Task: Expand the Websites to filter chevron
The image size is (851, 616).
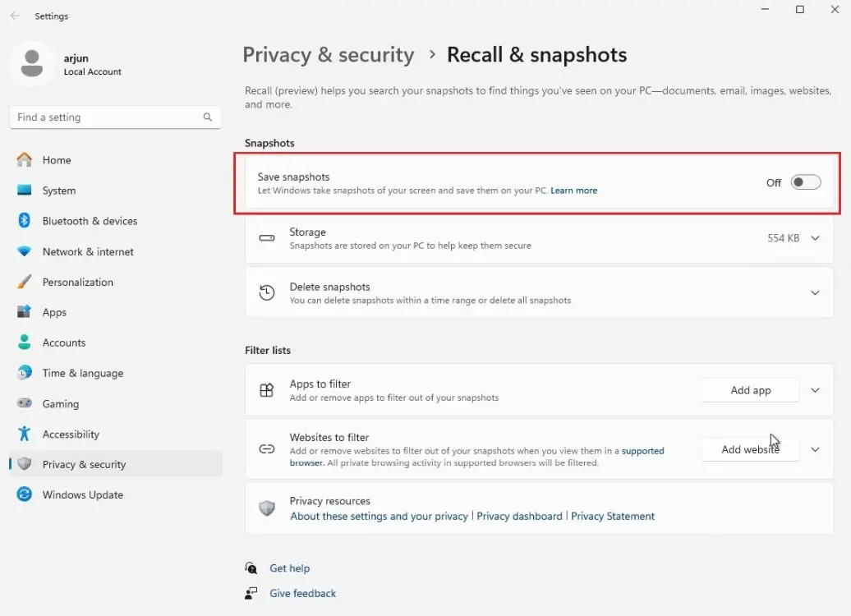Action: point(815,449)
